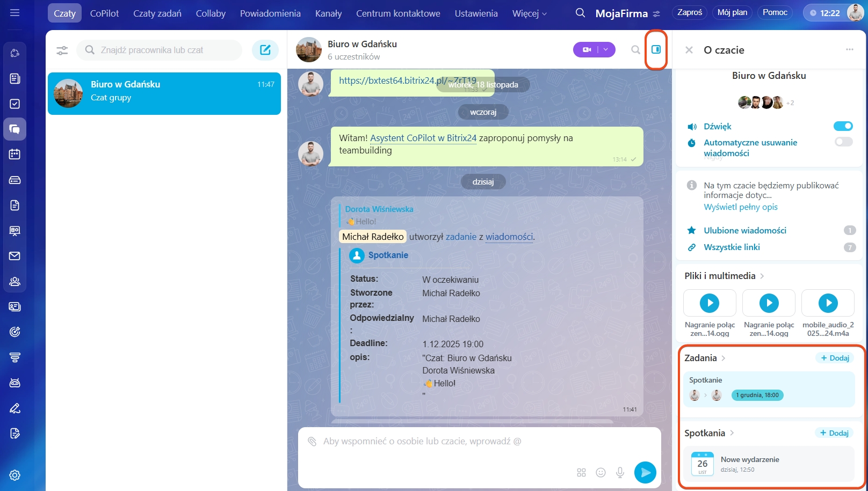The height and width of the screenshot is (491, 868).
Task: Open the pen signature icon in the left sidebar
Action: click(15, 408)
